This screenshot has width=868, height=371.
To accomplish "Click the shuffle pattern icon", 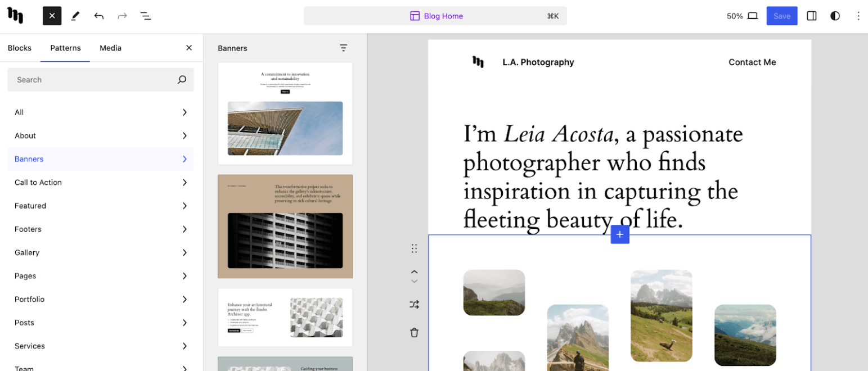I will [x=414, y=305].
